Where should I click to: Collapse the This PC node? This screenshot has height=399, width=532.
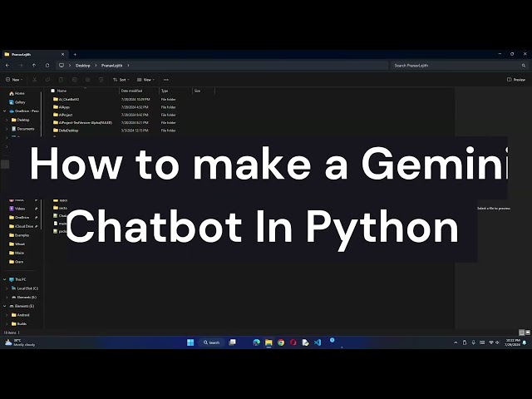(5, 279)
